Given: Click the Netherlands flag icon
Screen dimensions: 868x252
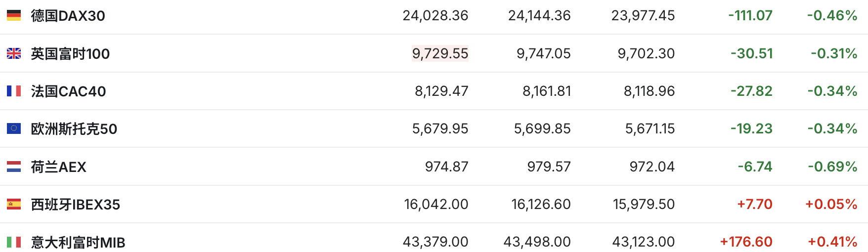Looking at the screenshot, I should (14, 167).
